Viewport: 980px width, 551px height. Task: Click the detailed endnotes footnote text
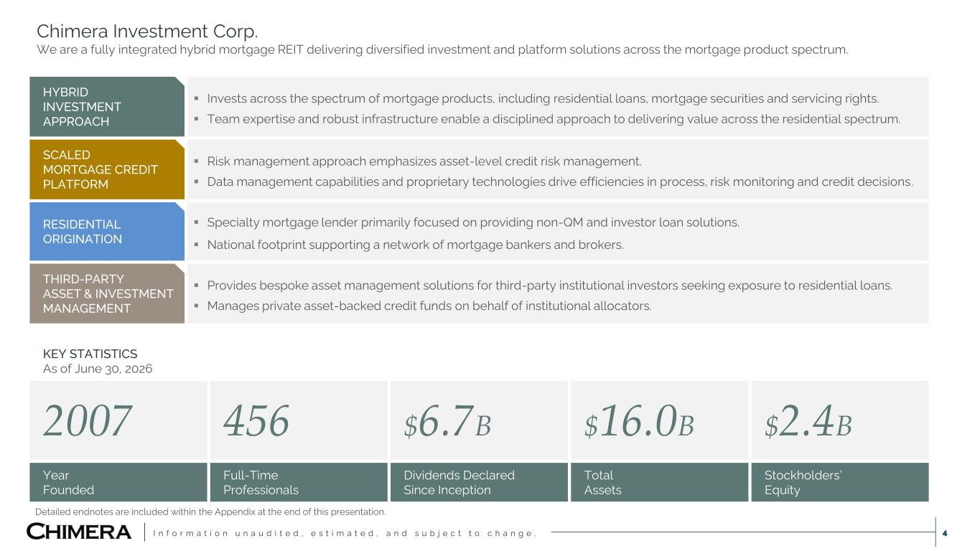pos(210,512)
